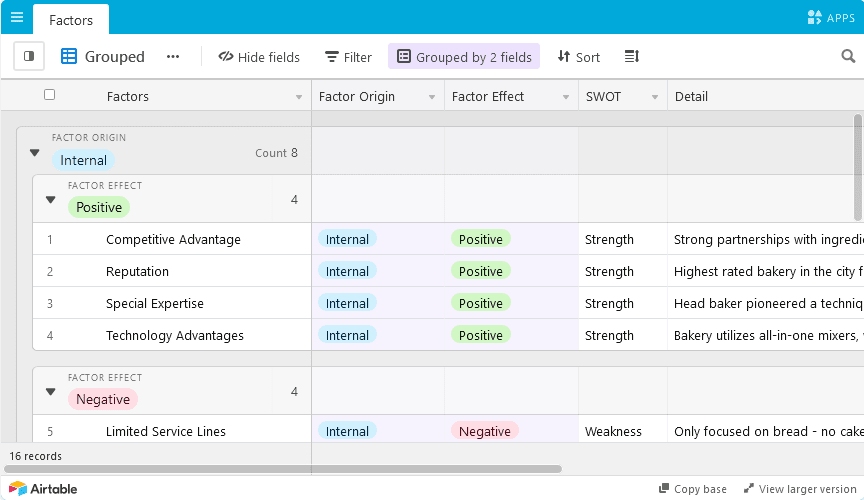
Task: Collapse the Positive factor effect group
Action: tap(51, 200)
